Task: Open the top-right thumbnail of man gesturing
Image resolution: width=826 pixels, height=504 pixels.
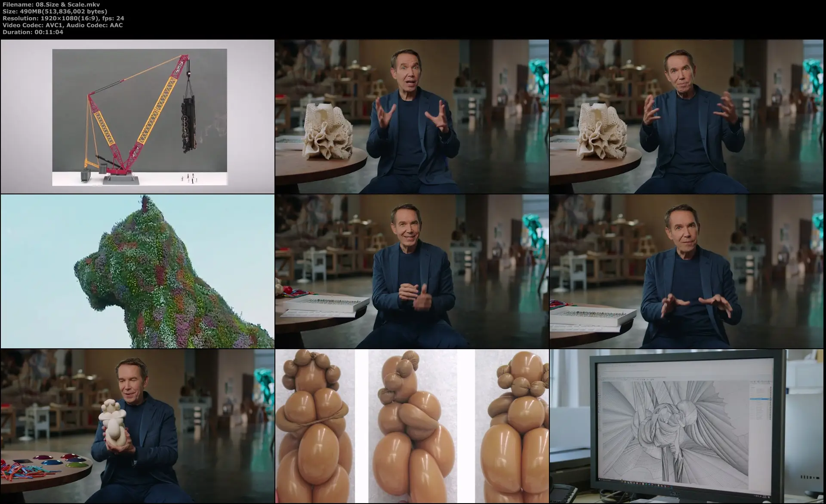Action: click(x=687, y=117)
